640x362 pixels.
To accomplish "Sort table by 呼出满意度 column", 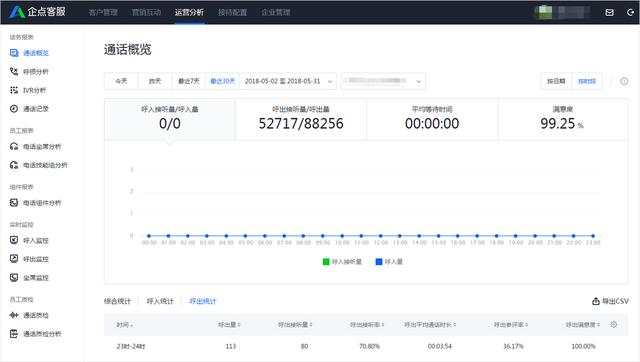I will point(583,325).
